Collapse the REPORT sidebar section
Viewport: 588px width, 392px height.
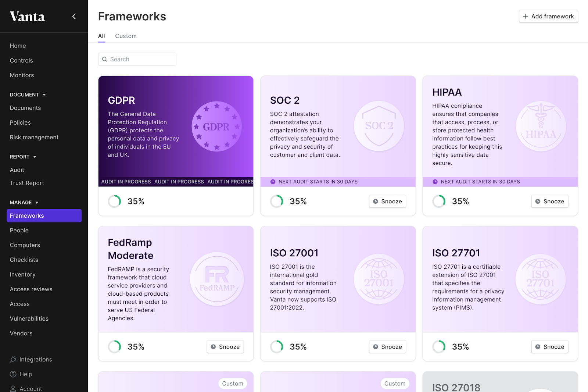35,157
